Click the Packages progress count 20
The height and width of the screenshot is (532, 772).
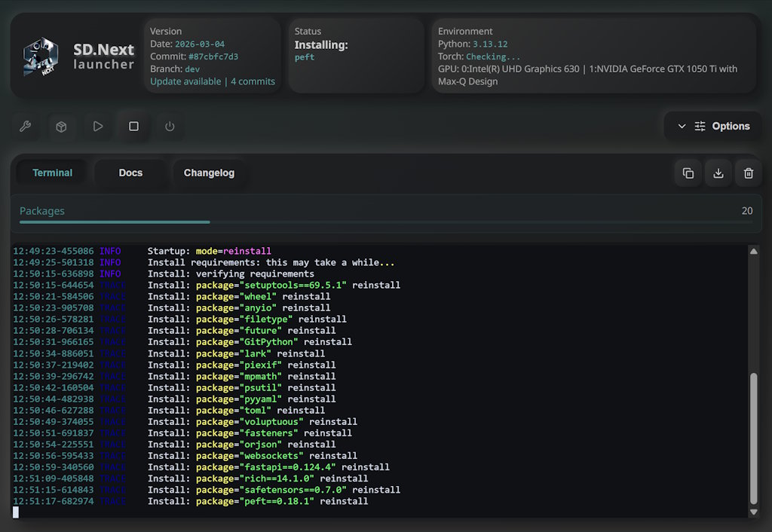747,211
